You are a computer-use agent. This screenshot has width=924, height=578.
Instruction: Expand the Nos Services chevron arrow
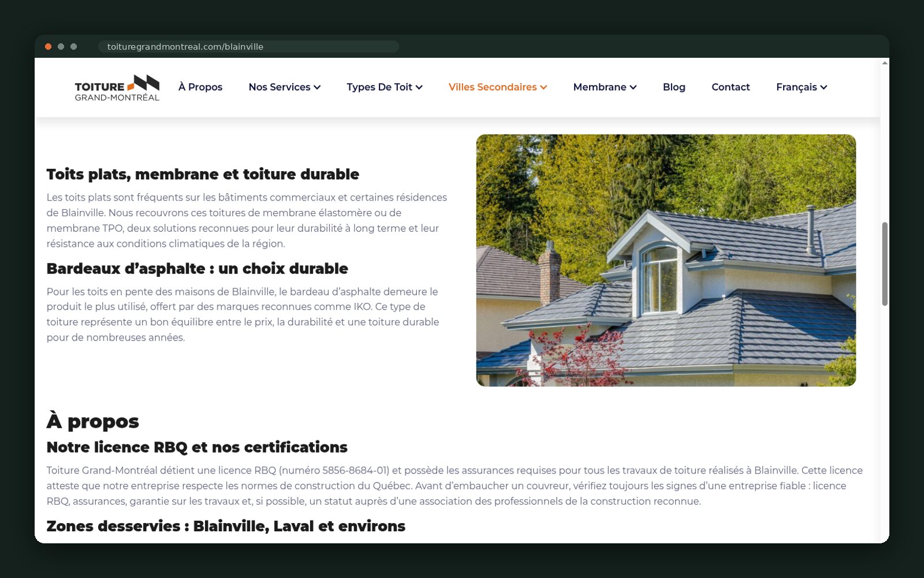317,87
